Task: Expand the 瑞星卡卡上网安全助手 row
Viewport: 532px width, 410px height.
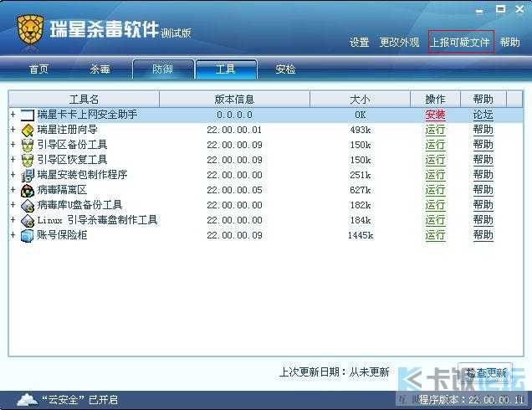Action: [13, 115]
